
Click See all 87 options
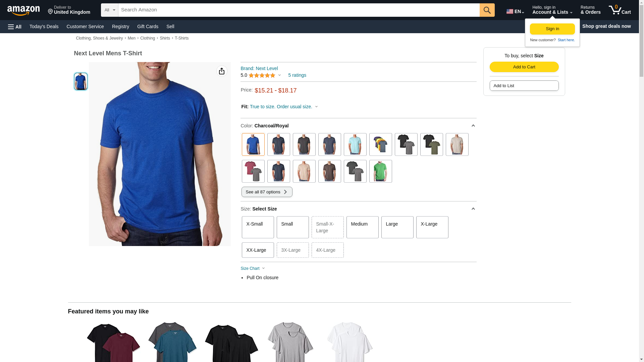coord(267,192)
